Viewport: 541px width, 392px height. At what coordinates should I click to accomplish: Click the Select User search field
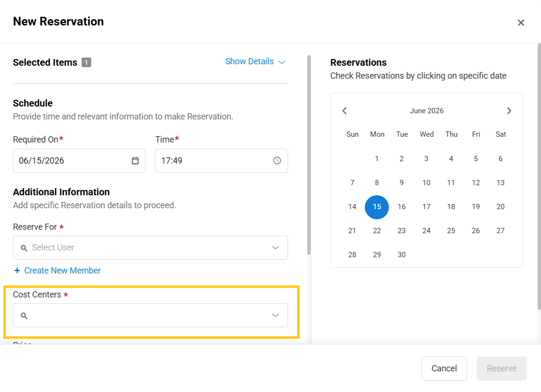[x=150, y=248]
